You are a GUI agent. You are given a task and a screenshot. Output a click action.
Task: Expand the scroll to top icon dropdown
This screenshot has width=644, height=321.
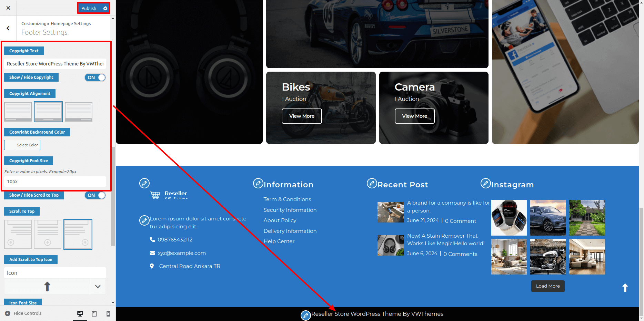[x=98, y=287]
